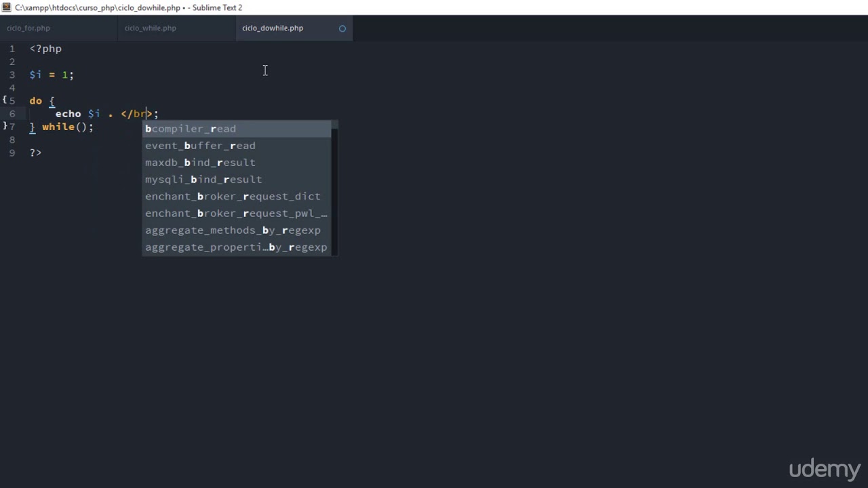Viewport: 868px width, 488px height.
Task: Click the unsaved-changes dot on ciclo_dowhile.php tab
Action: click(x=342, y=28)
